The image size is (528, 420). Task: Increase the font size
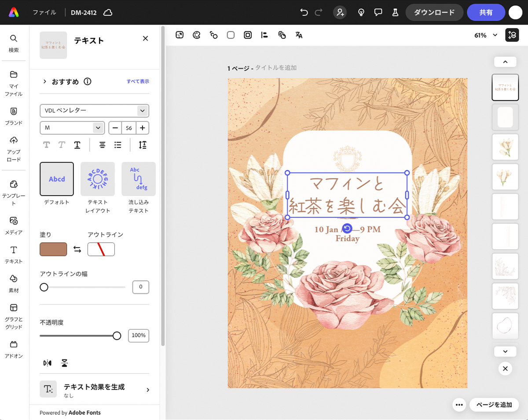click(x=143, y=128)
